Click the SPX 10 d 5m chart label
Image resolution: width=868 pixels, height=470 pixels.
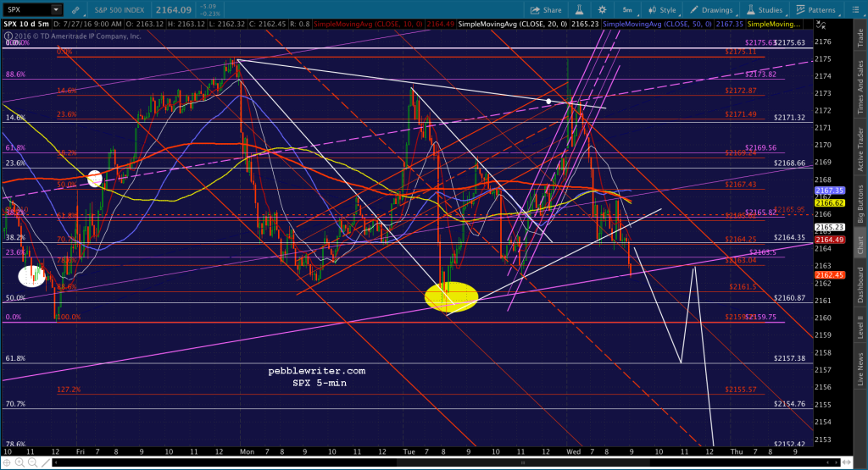point(26,25)
